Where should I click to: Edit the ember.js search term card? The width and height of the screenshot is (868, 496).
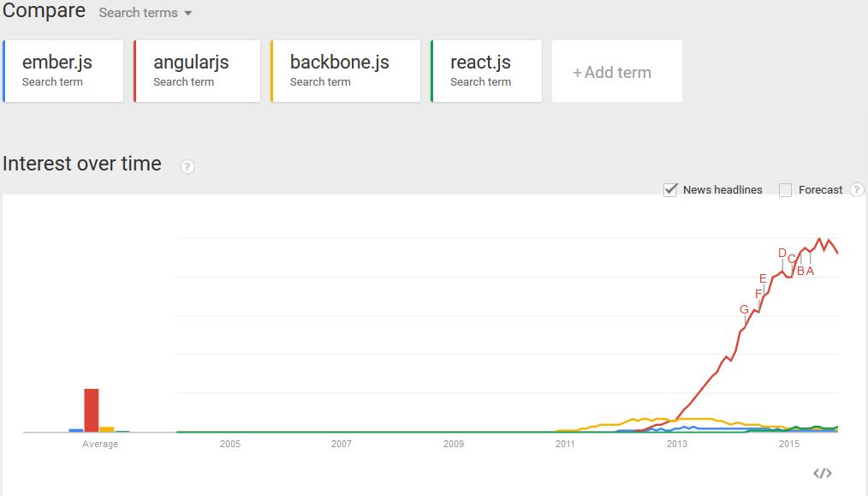pyautogui.click(x=63, y=71)
